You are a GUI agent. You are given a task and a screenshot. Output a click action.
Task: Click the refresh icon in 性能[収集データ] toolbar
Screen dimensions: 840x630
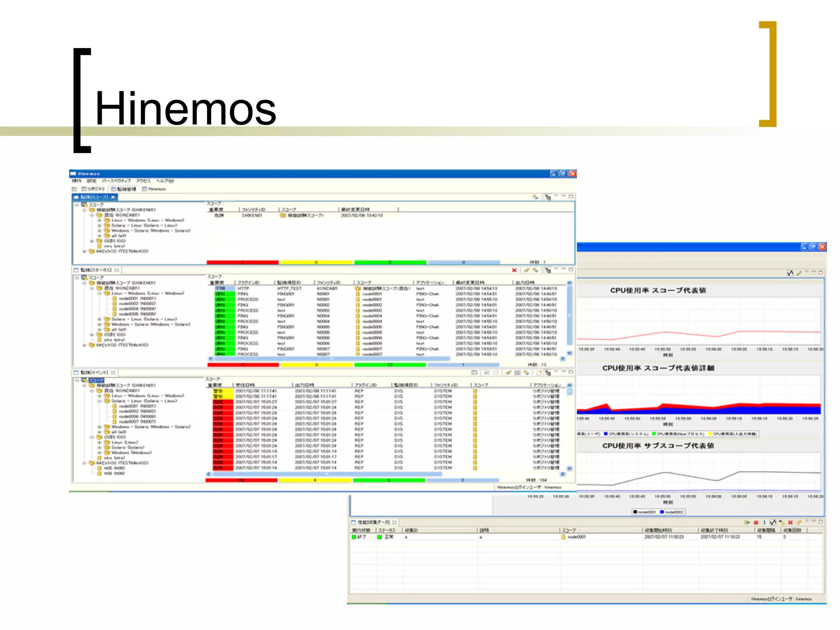point(799,522)
